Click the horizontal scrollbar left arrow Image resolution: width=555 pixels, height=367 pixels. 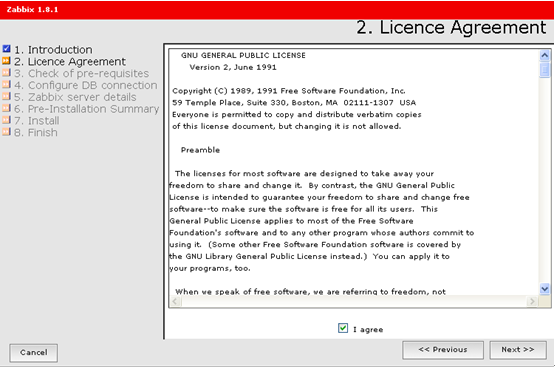point(175,301)
